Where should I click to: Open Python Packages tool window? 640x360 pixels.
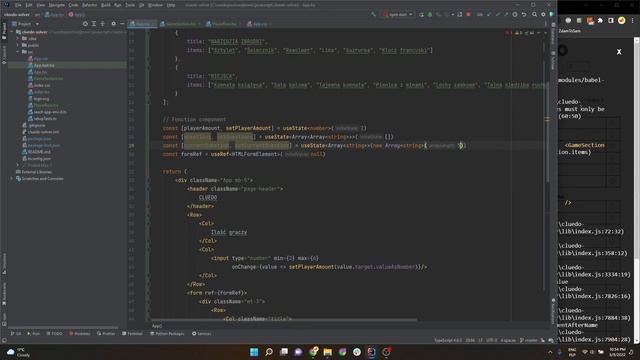coord(167,333)
